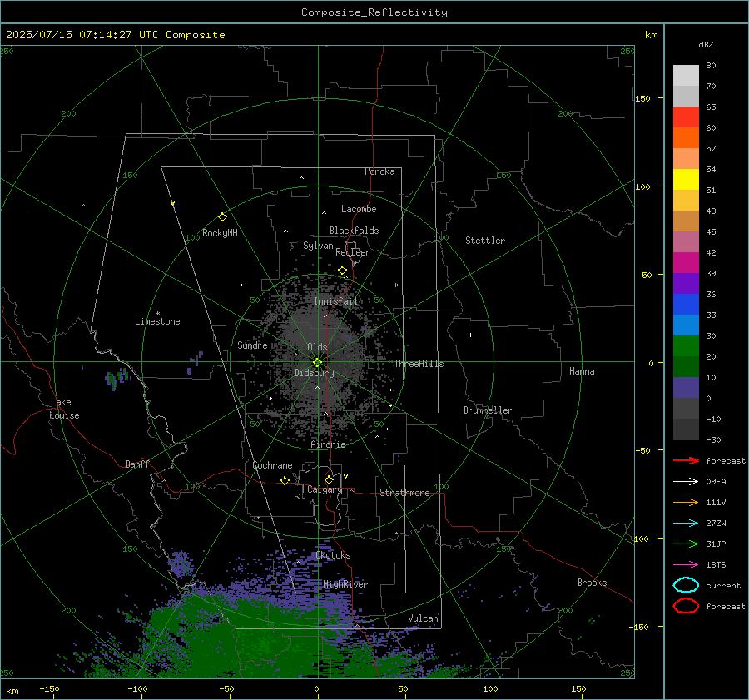The width and height of the screenshot is (749, 700).
Task: Click the Lake Louise label
Action: [x=64, y=409]
